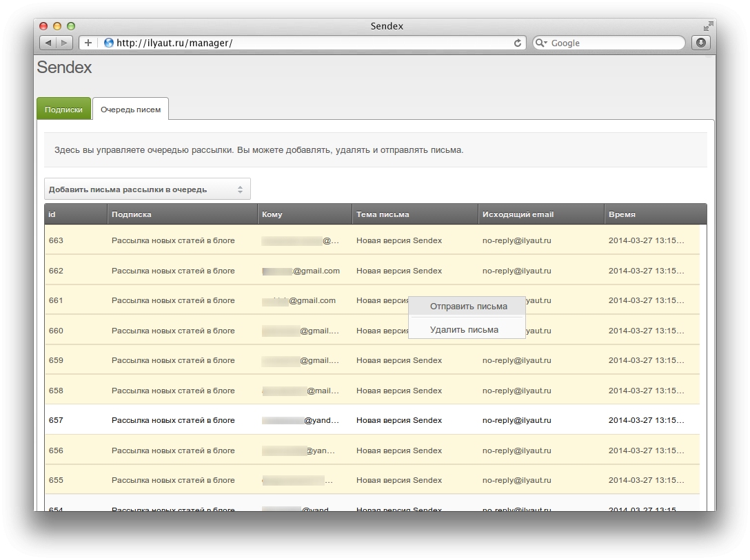Image resolution: width=750 pixels, height=560 pixels.
Task: Click the recipient email in row 658
Action: pyautogui.click(x=301, y=391)
